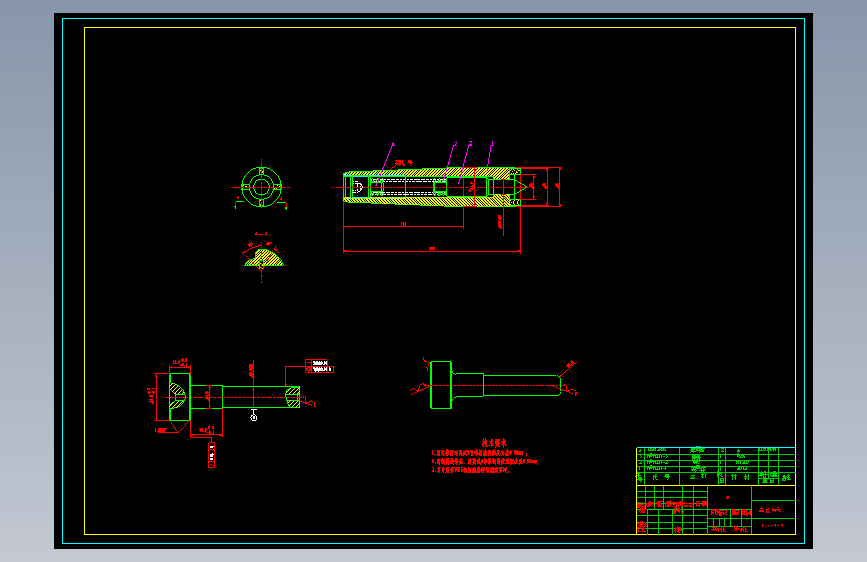
Task: Select the red 技术要求 technical requirements heading
Action: (x=494, y=443)
